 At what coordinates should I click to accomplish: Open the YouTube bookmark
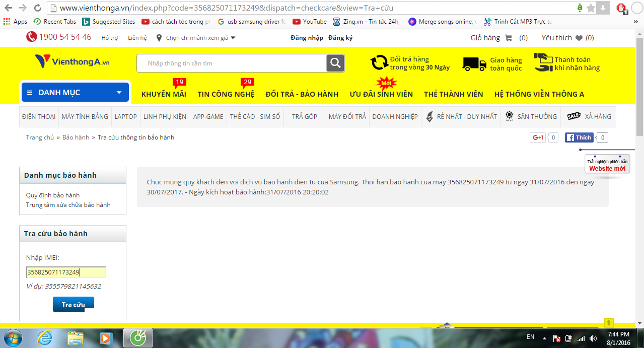click(310, 22)
